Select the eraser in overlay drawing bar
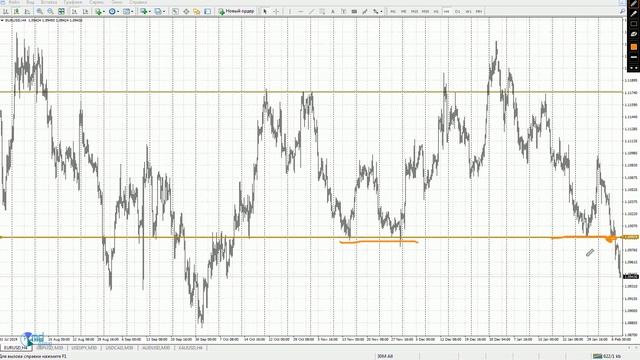The width and height of the screenshot is (640, 360). [633, 35]
